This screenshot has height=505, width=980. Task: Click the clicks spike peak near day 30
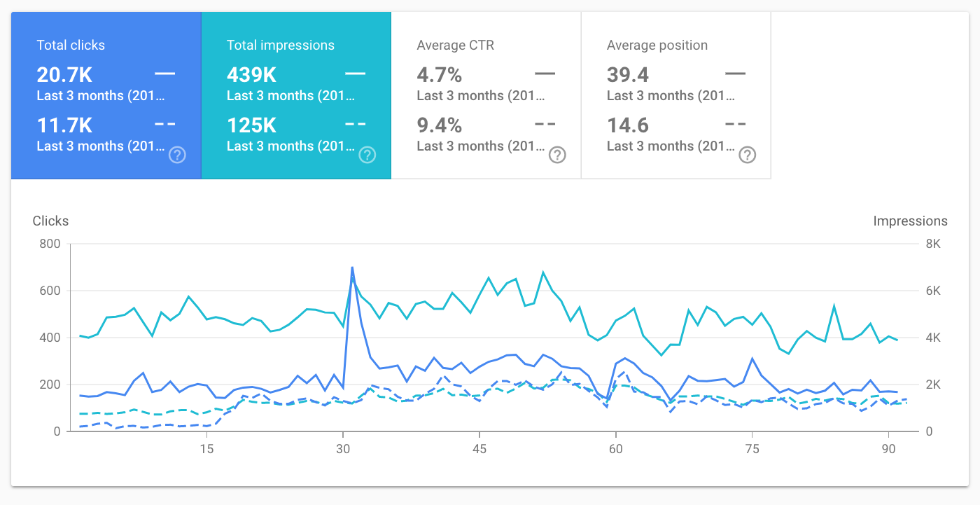pyautogui.click(x=351, y=268)
